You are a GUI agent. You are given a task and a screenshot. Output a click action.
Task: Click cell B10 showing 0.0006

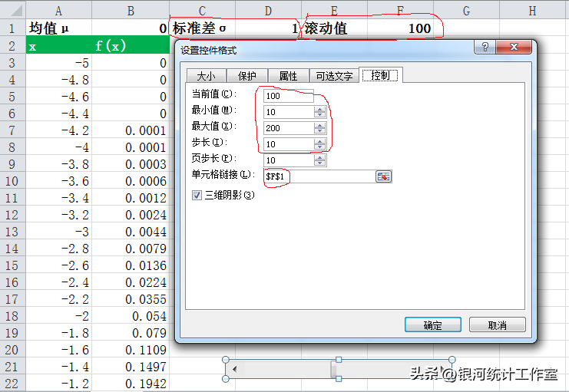click(x=131, y=181)
